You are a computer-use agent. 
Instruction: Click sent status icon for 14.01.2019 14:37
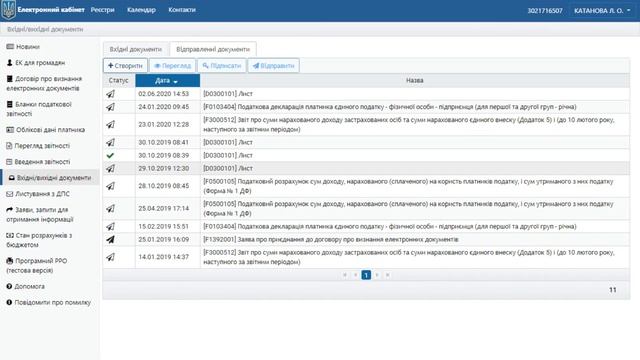(110, 257)
